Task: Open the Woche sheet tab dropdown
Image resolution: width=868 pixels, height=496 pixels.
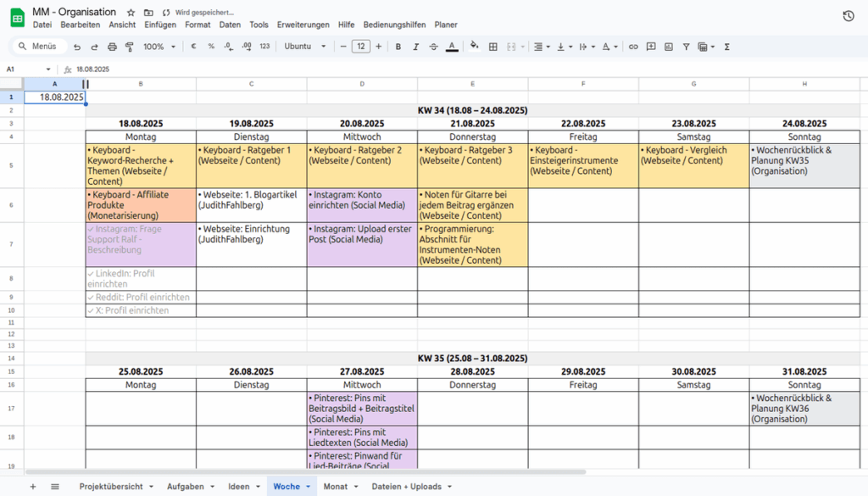Action: pyautogui.click(x=307, y=487)
